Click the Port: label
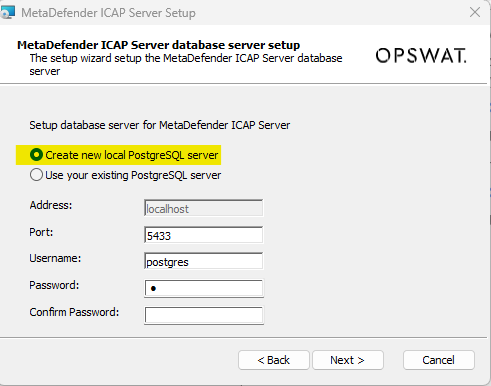The image size is (491, 386). point(41,232)
